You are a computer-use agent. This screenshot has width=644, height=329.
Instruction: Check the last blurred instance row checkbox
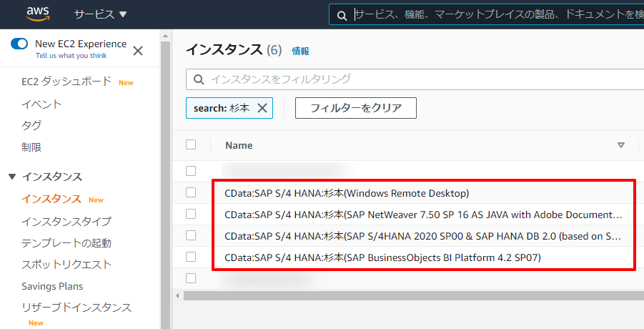[x=191, y=278]
